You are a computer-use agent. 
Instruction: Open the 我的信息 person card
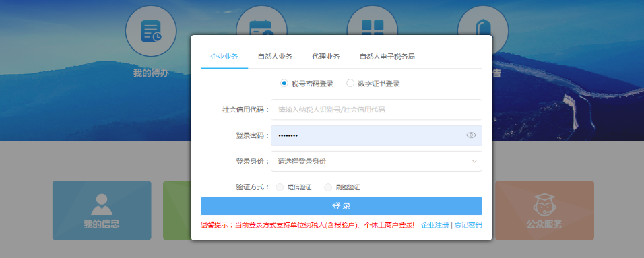[x=102, y=210]
